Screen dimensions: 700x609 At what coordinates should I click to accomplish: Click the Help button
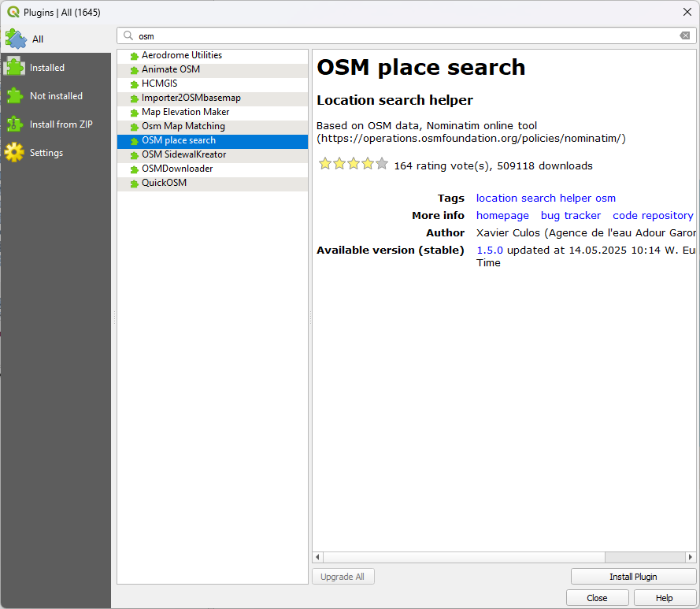coord(664,598)
